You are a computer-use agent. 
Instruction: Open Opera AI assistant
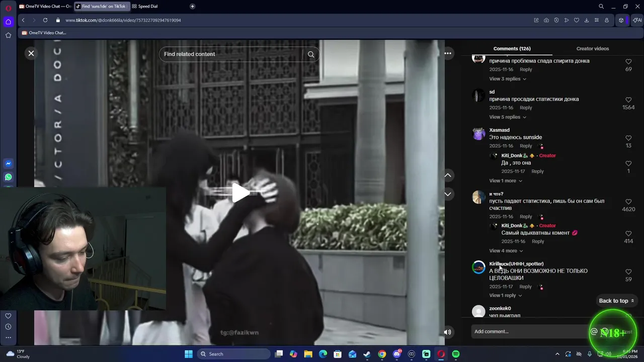point(637,20)
